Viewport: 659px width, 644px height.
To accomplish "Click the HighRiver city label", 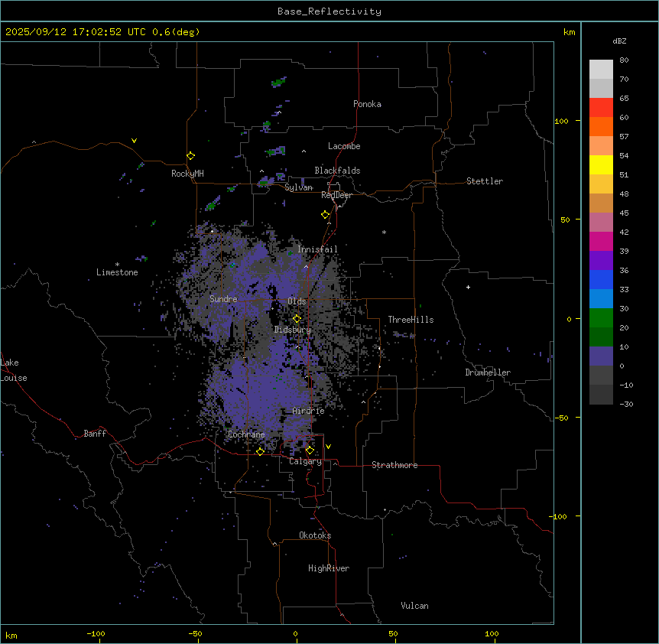I will pos(329,568).
